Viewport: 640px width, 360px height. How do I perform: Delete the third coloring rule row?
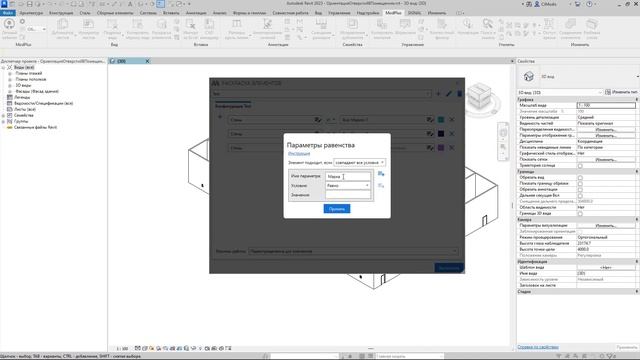[x=452, y=147]
